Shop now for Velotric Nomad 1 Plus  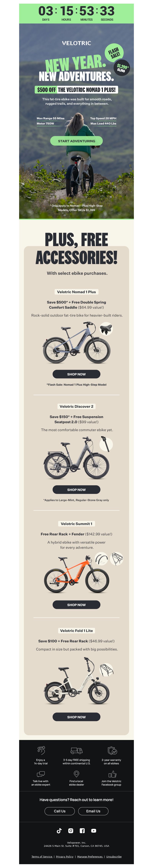coord(76,374)
